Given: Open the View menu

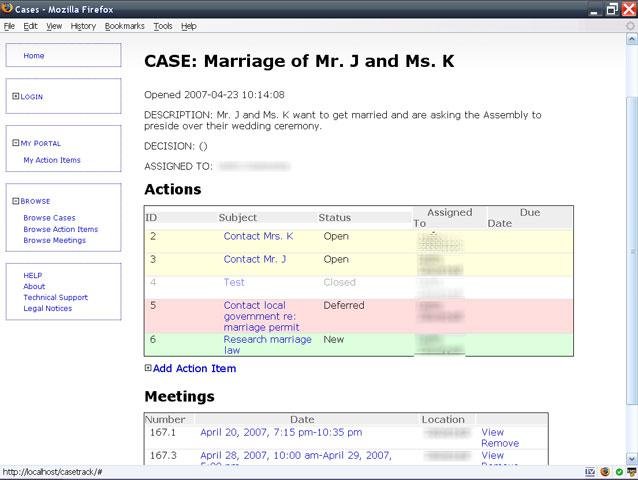Looking at the screenshot, I should (54, 26).
